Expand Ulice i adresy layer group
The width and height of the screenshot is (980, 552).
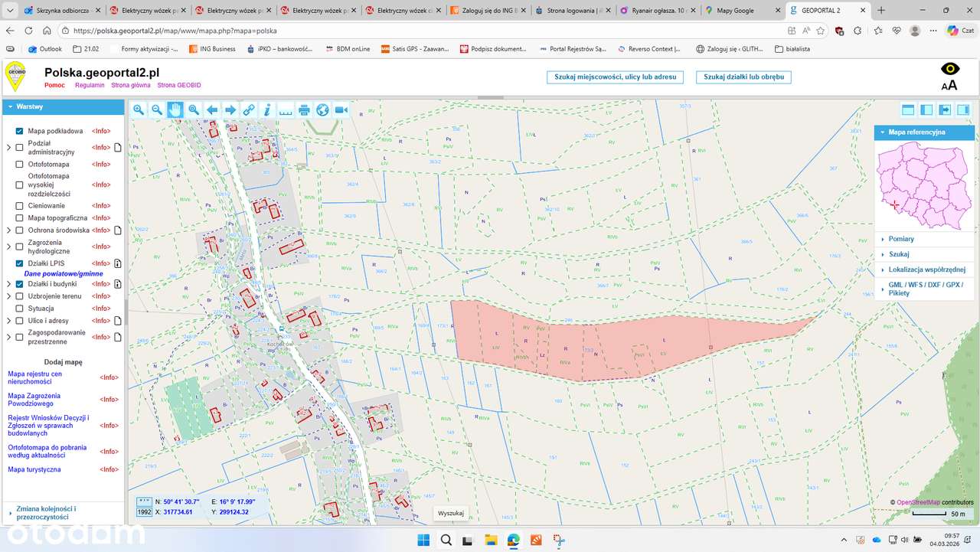pos(9,321)
